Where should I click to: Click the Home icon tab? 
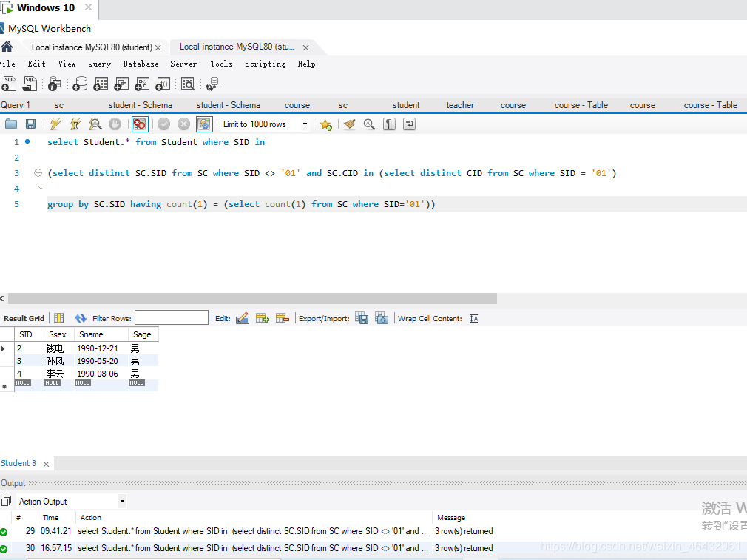point(7,47)
